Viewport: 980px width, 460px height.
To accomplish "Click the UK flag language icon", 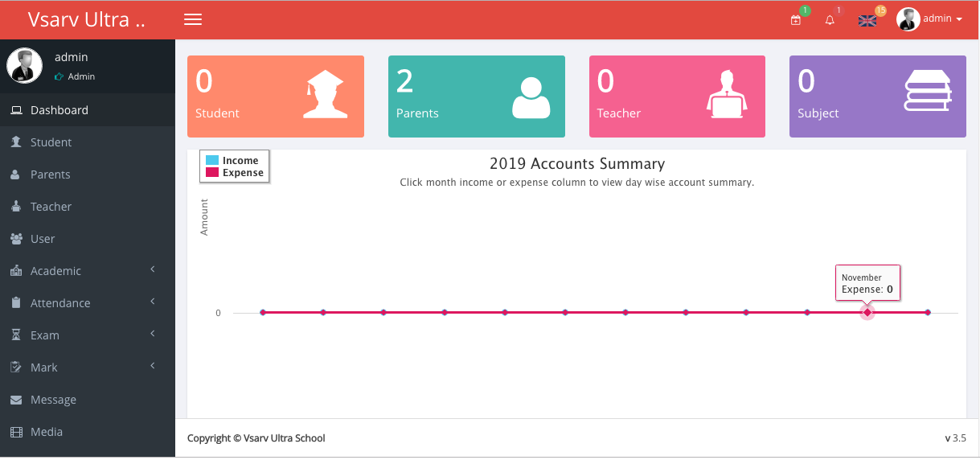I will [867, 20].
